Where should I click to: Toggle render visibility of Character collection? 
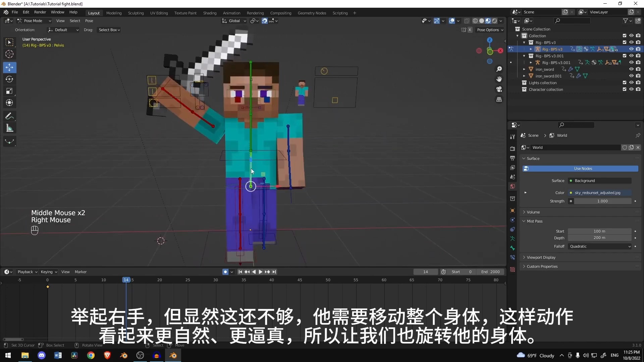[639, 89]
